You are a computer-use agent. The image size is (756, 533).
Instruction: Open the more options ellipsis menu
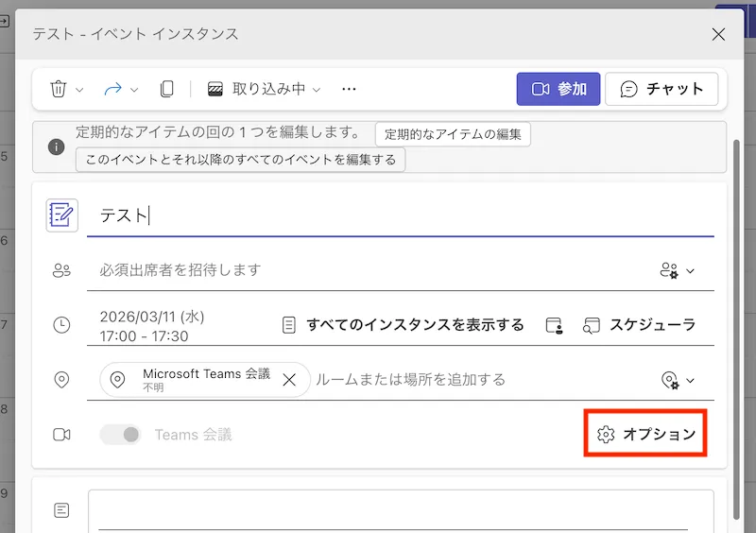pyautogui.click(x=349, y=89)
